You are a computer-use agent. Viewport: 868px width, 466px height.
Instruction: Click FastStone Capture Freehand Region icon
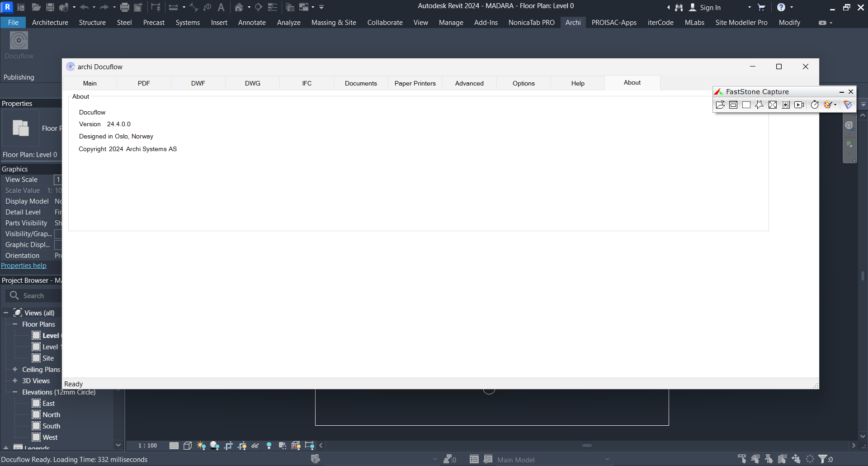(759, 105)
